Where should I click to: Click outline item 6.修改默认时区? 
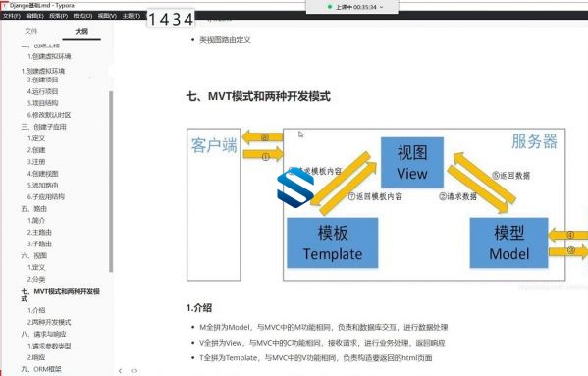(x=49, y=115)
